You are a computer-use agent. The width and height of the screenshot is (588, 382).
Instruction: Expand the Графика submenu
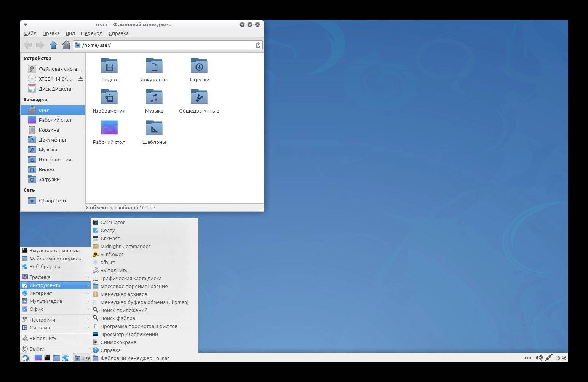55,277
